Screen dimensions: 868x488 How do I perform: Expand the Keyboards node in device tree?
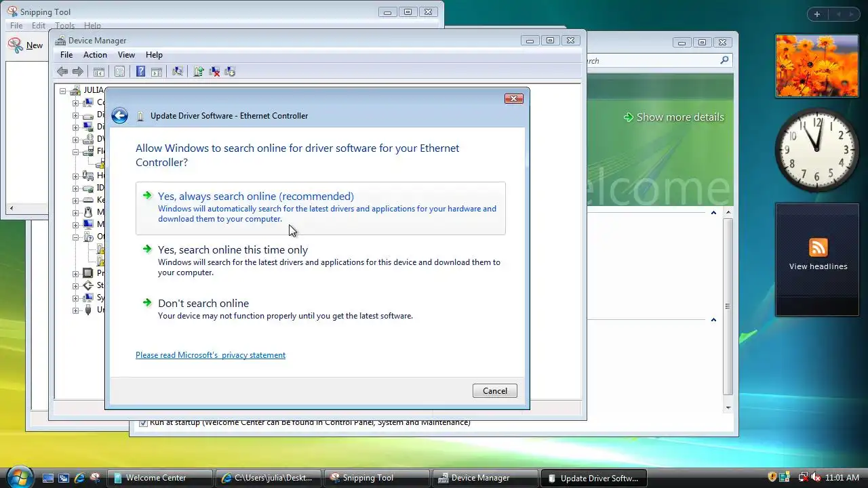pos(75,201)
